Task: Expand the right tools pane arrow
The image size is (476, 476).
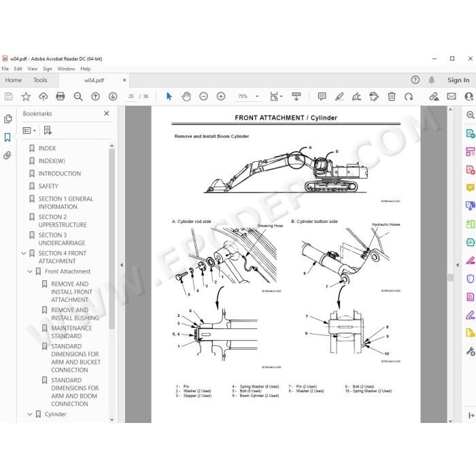Action: pos(458,265)
